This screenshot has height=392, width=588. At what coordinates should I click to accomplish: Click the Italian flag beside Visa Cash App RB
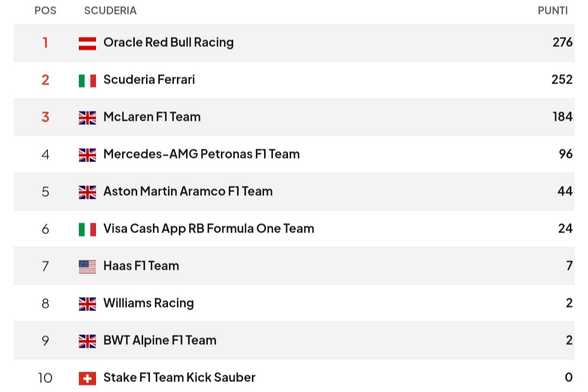coord(87,229)
